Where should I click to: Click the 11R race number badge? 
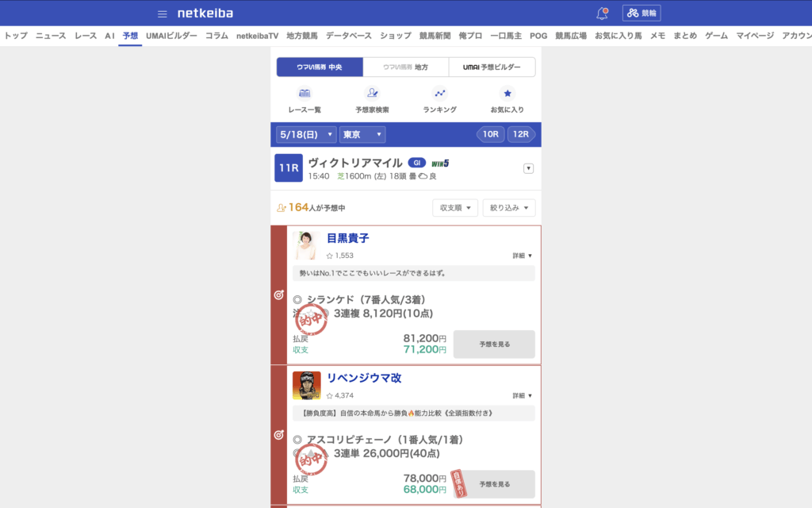tap(289, 168)
